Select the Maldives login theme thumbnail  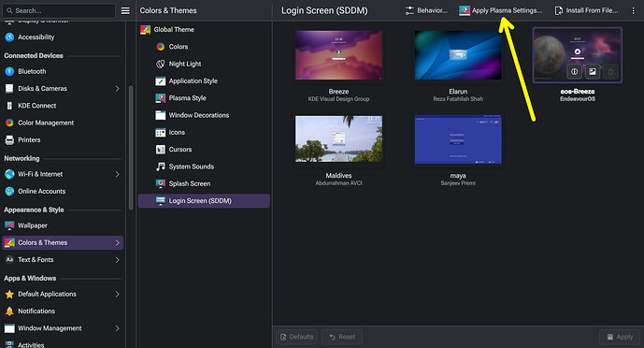[x=339, y=138]
